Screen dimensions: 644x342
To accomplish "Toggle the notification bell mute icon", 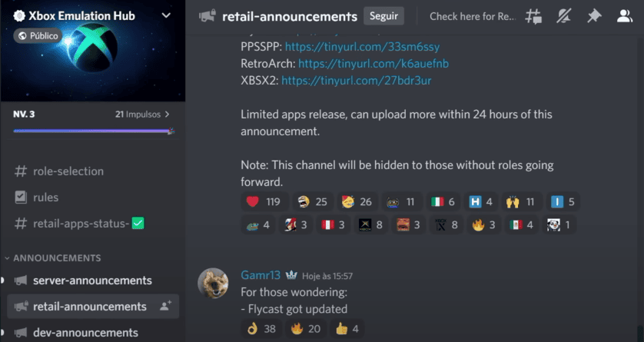I will pos(563,16).
